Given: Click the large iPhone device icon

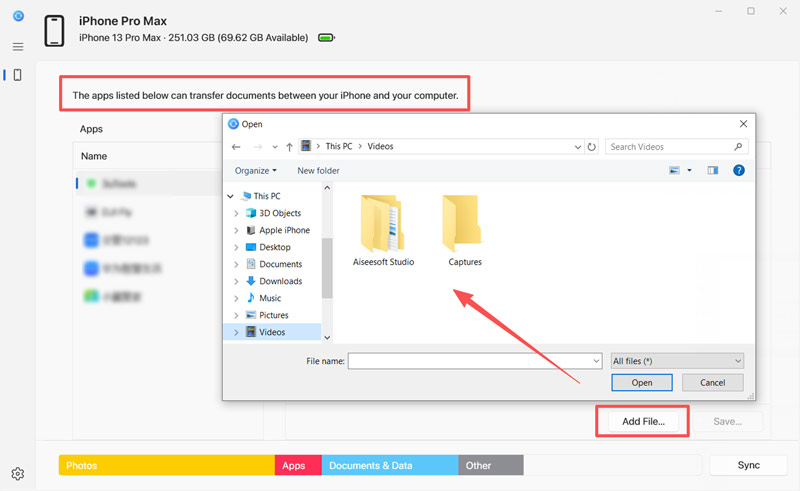Looking at the screenshot, I should [x=54, y=31].
